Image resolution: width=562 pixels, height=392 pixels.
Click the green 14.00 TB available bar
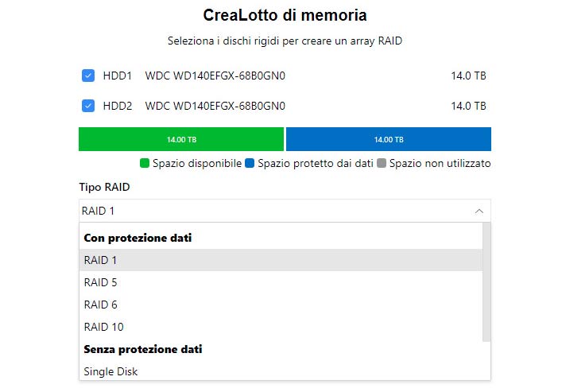coord(181,139)
